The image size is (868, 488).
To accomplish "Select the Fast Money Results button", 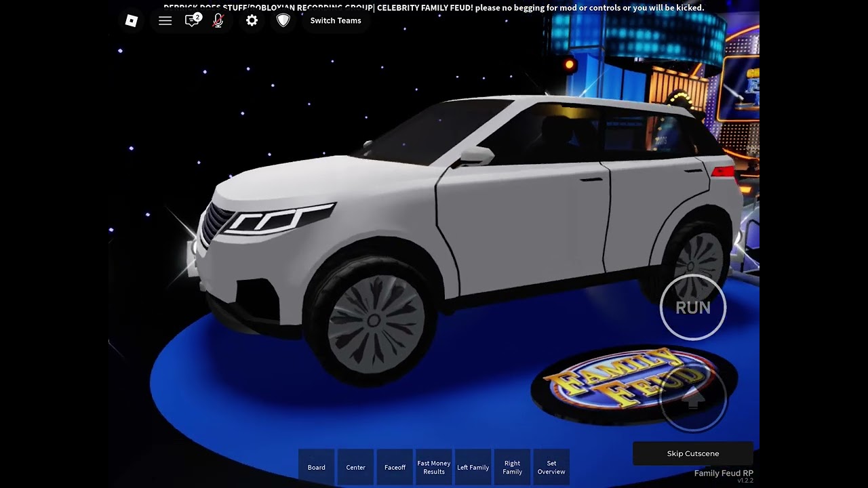I will pos(434,467).
